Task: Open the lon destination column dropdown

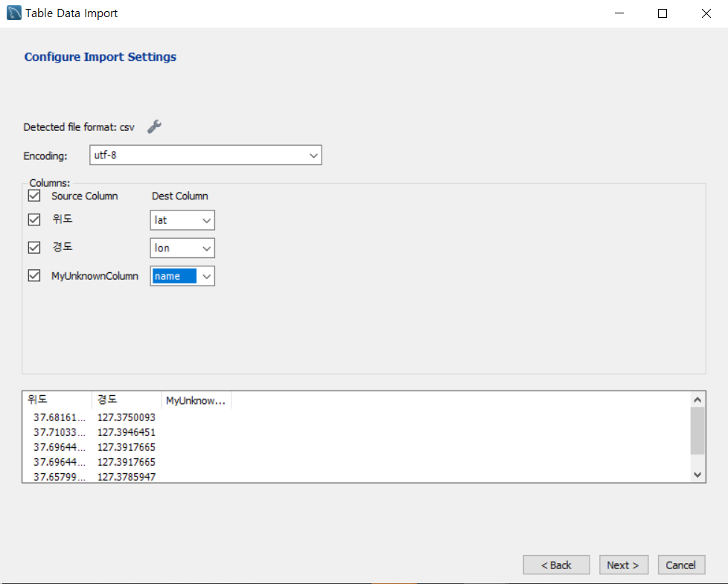Action: click(x=182, y=248)
